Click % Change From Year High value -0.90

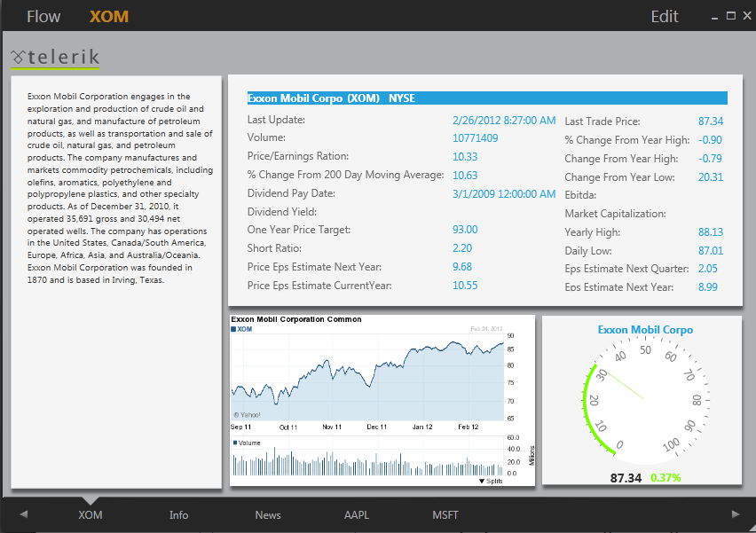[x=710, y=140]
